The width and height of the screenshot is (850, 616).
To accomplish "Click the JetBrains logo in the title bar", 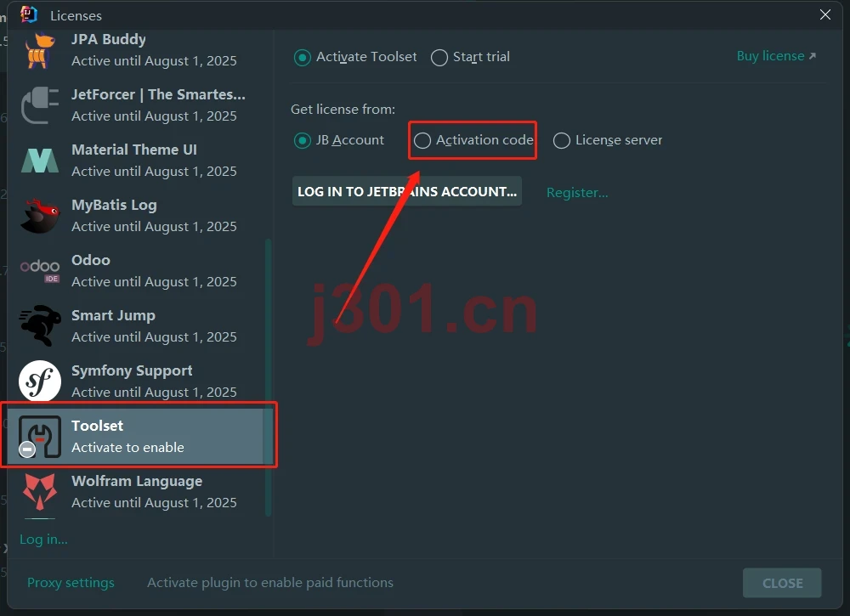I will pos(29,14).
